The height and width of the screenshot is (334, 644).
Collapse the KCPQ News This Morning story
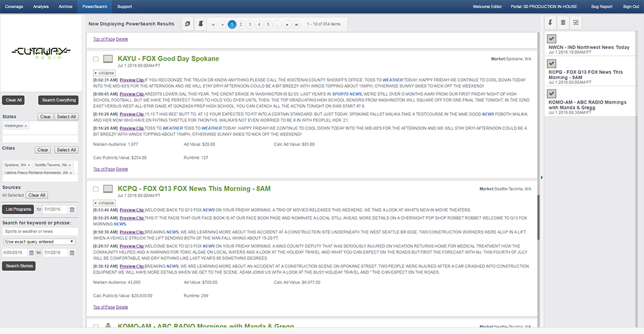(x=104, y=203)
